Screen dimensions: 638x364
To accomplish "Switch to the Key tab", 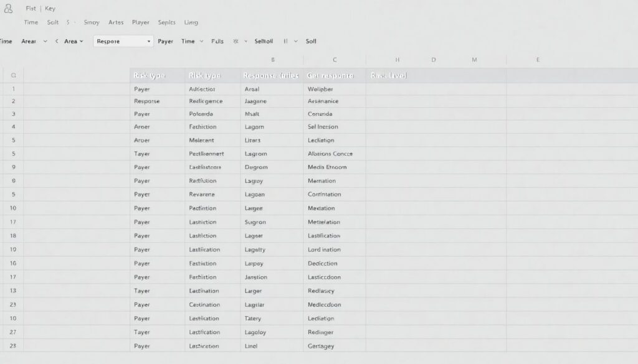I will 50,9.
